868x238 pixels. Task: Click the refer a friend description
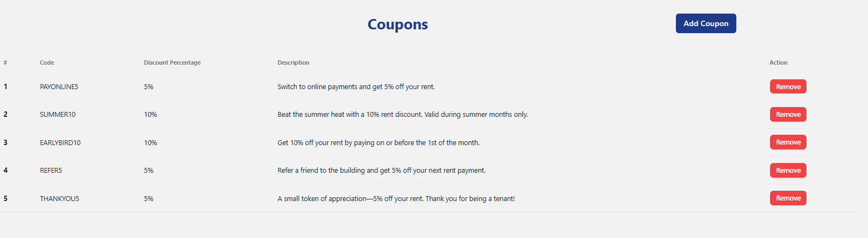click(381, 171)
